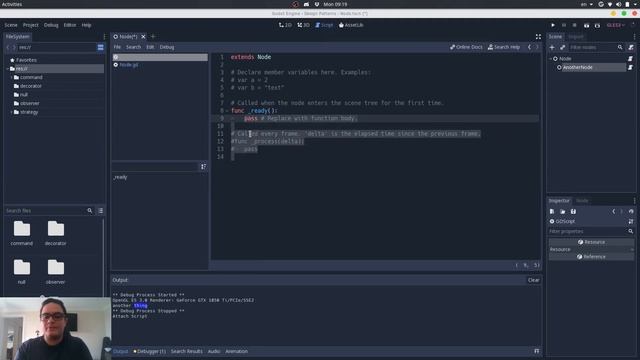Open the Search Results bottom tab
This screenshot has height=360, width=640.
tap(187, 351)
